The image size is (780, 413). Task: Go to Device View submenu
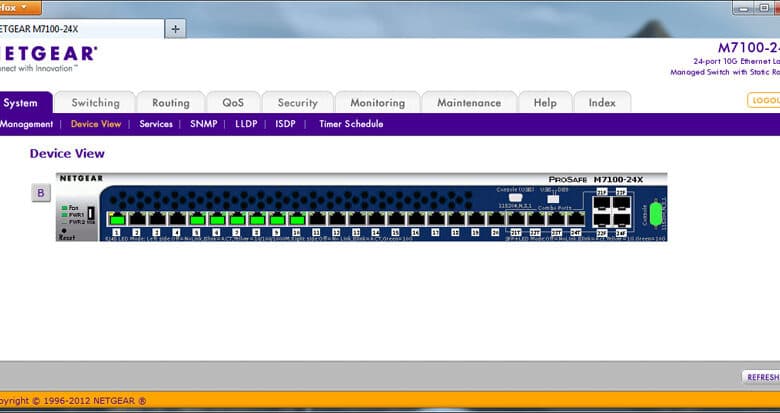[96, 124]
